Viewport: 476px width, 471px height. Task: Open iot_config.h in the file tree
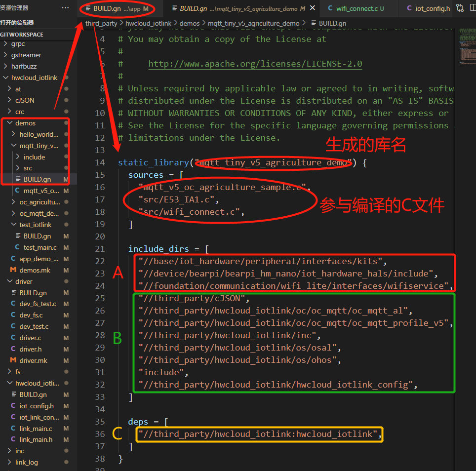click(38, 406)
